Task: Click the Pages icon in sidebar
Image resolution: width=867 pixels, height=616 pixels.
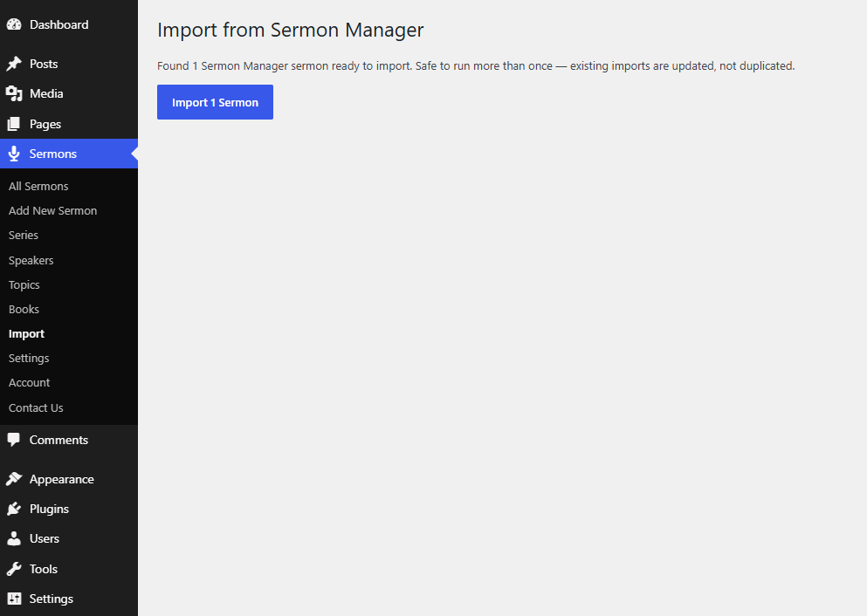Action: pyautogui.click(x=14, y=124)
